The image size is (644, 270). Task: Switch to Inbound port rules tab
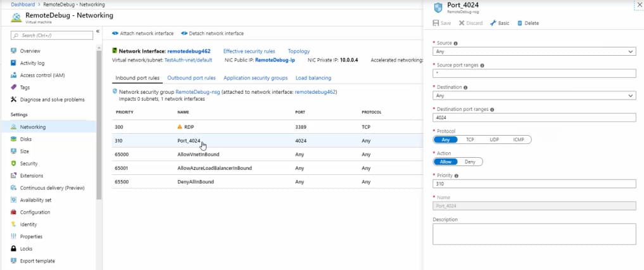point(137,78)
